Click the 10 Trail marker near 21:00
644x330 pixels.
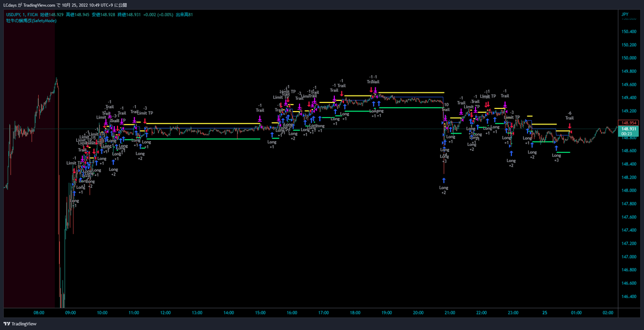click(446, 107)
